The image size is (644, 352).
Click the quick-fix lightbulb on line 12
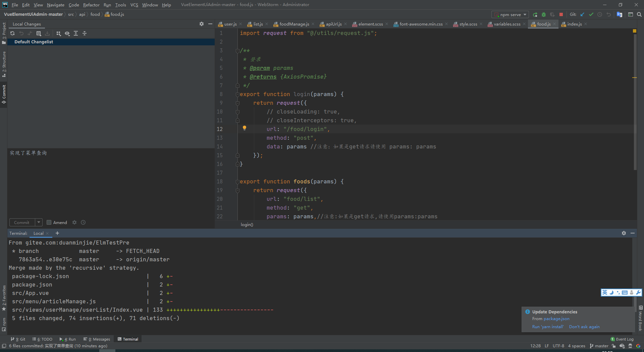click(245, 128)
